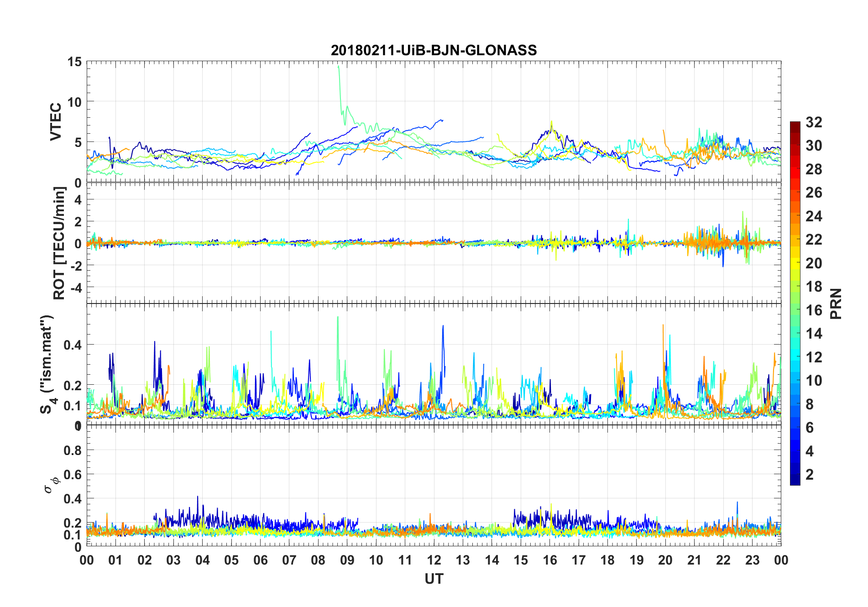Select colorbar tick label 32

coord(814,122)
